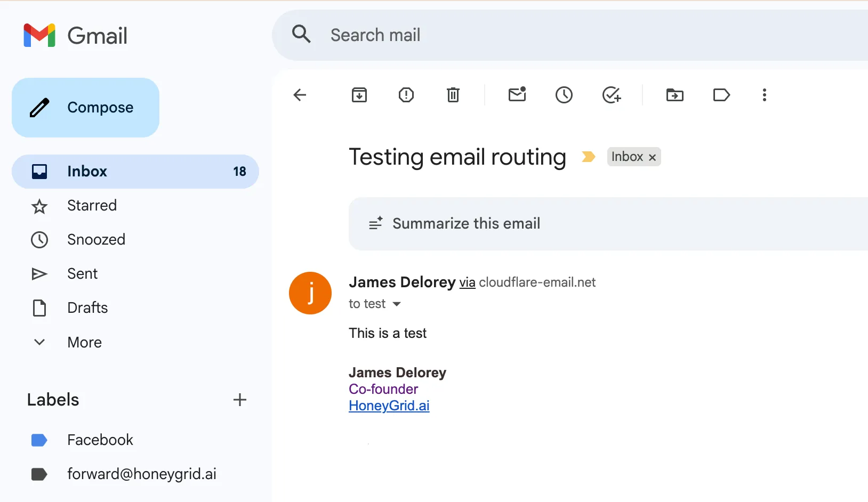The width and height of the screenshot is (868, 502).
Task: Click Summarize this email
Action: coord(466,223)
